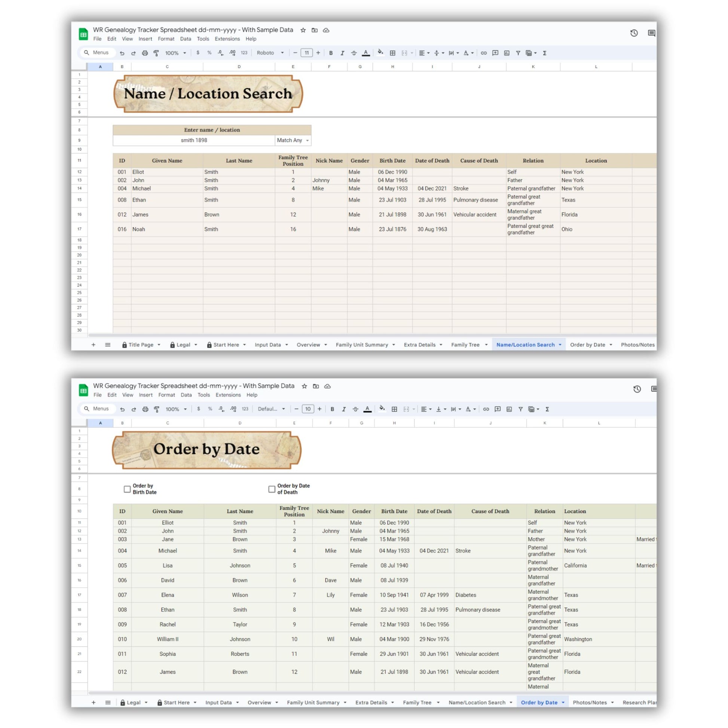The height and width of the screenshot is (728, 728).
Task: Insert link icon in top toolbar
Action: 483,53
